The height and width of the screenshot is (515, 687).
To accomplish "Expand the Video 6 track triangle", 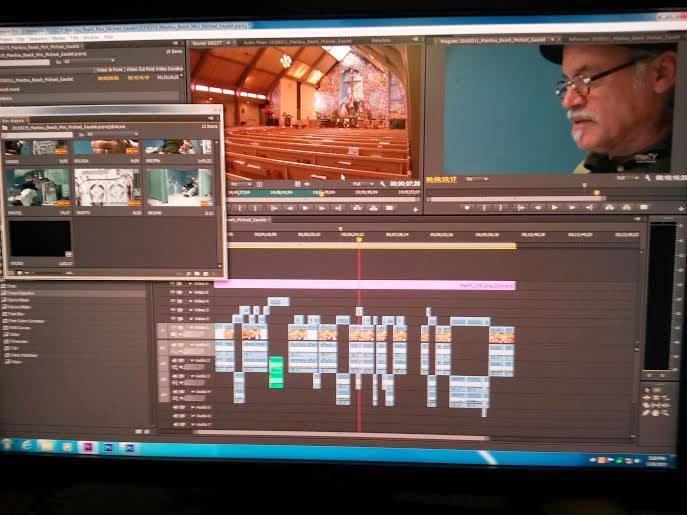I will pyautogui.click(x=191, y=284).
